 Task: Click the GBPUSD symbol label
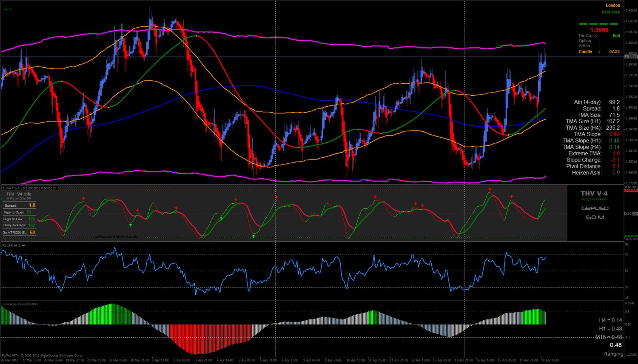595,208
